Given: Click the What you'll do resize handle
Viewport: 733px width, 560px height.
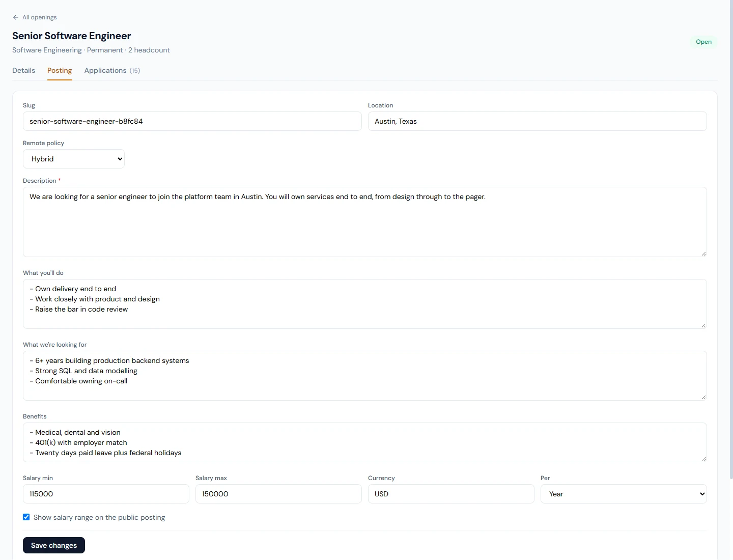Looking at the screenshot, I should 703,325.
